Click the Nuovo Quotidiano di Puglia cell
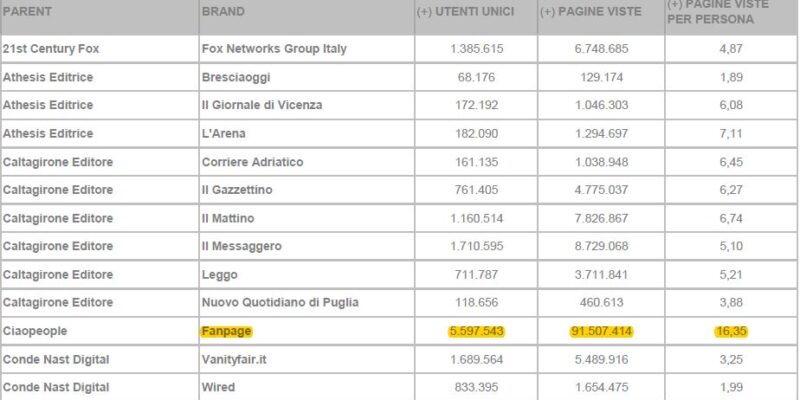 click(280, 303)
